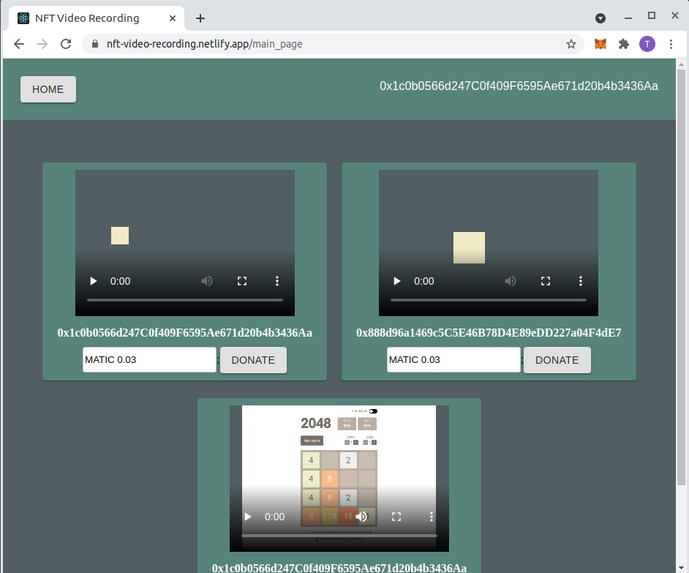The width and height of the screenshot is (689, 573).
Task: Open more options on second video
Action: (580, 281)
